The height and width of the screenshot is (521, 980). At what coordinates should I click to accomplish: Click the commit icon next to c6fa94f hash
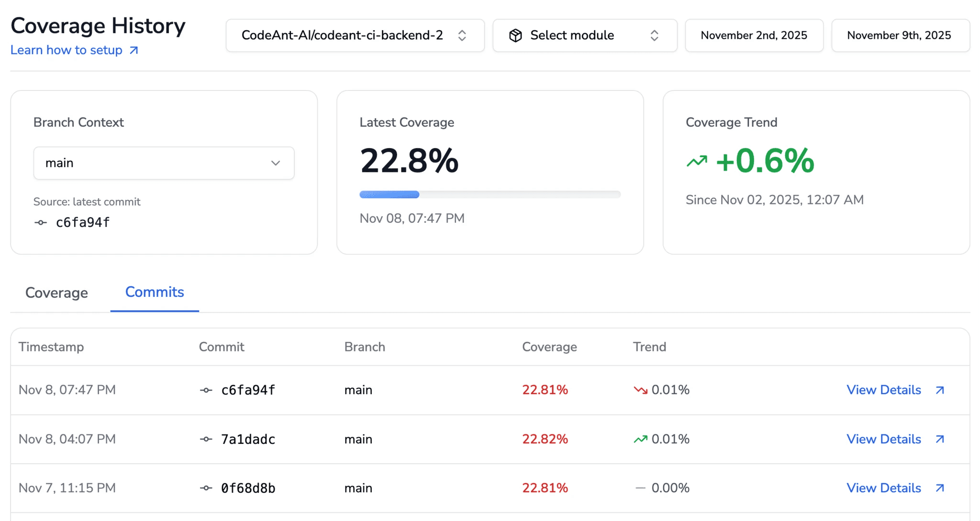[x=41, y=222]
